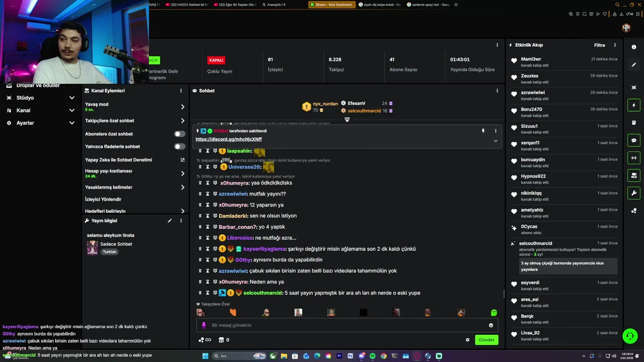This screenshot has height=362, width=644.
Task: Click the green headset support button
Action: tap(629, 335)
